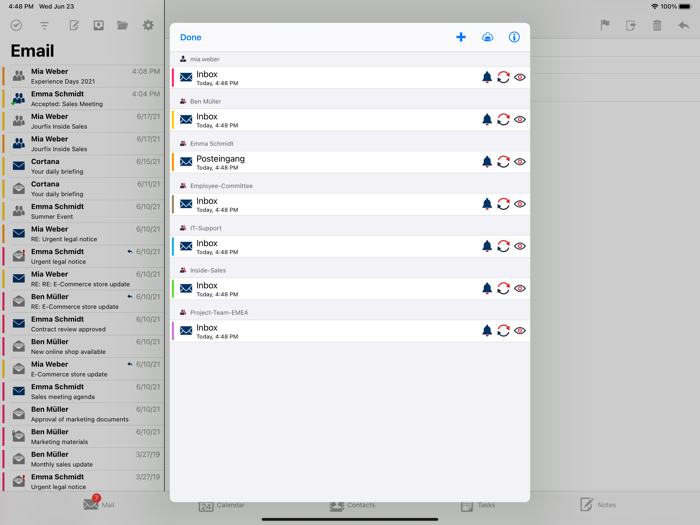Click mia.weber account header
The height and width of the screenshot is (525, 700).
coord(350,59)
